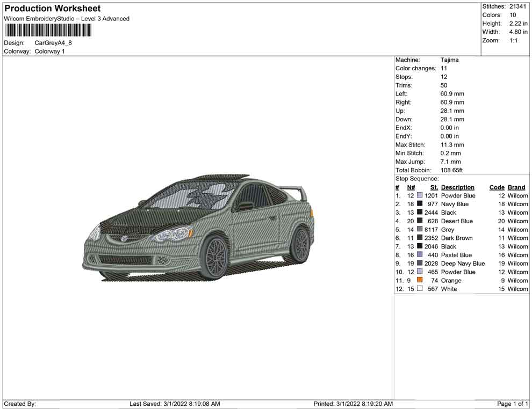Click the Deep Navy Blue color swatch
Image resolution: width=532 pixels, height=409 pixels.
pos(420,264)
